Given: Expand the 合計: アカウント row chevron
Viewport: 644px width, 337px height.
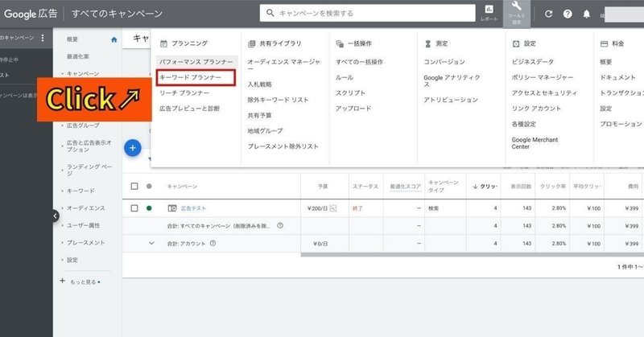Looking at the screenshot, I should pos(151,243).
